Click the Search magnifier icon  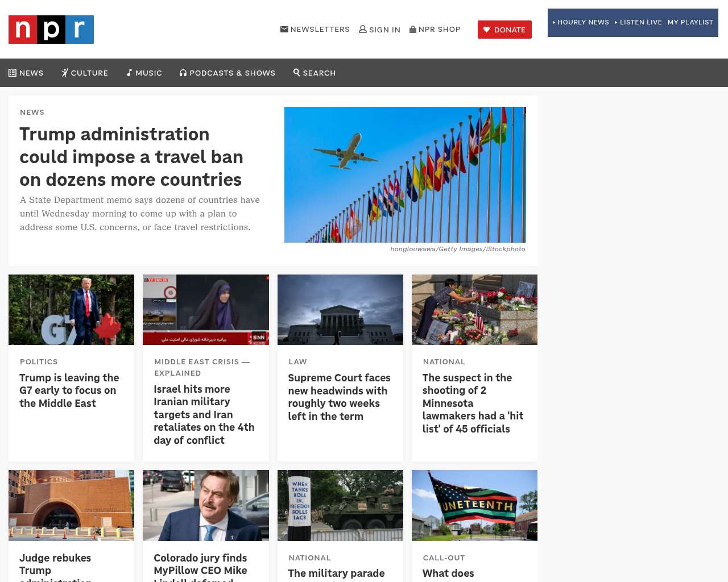point(296,72)
